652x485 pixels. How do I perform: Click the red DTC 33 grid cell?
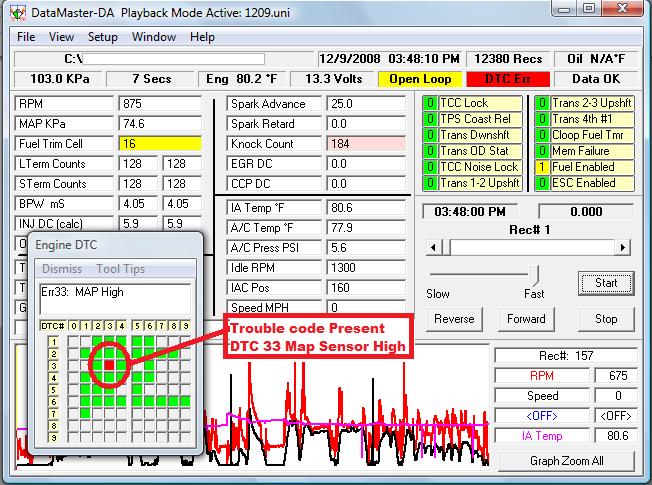(110, 366)
